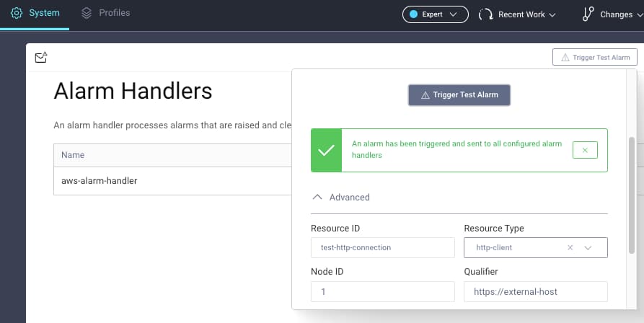Collapse the Advanced section

click(317, 197)
